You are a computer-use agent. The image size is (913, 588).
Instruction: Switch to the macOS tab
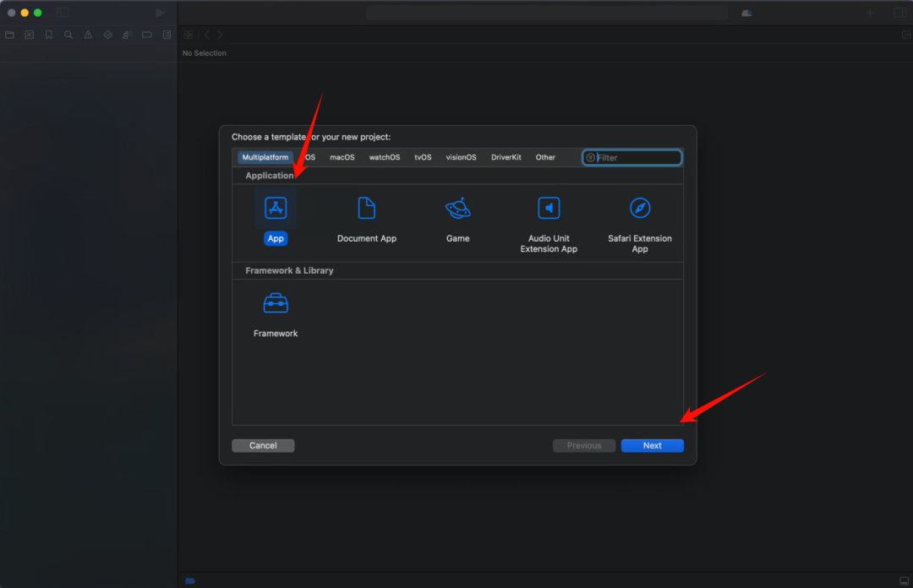342,157
